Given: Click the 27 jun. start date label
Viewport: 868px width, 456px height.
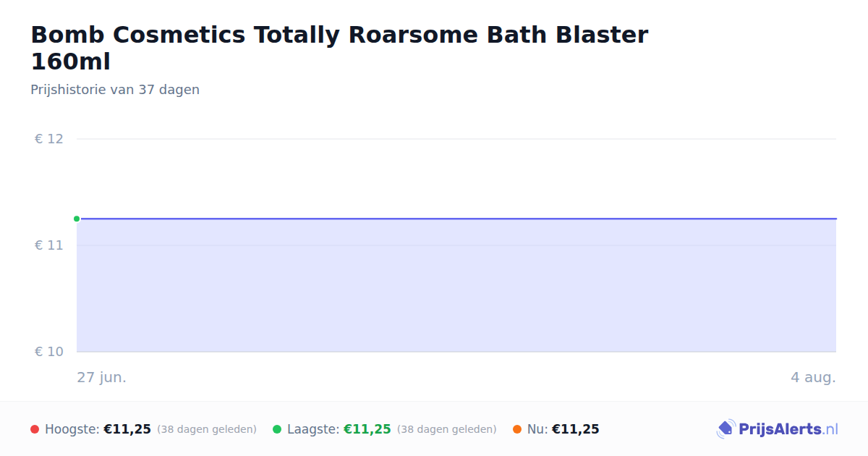Looking at the screenshot, I should (x=102, y=378).
